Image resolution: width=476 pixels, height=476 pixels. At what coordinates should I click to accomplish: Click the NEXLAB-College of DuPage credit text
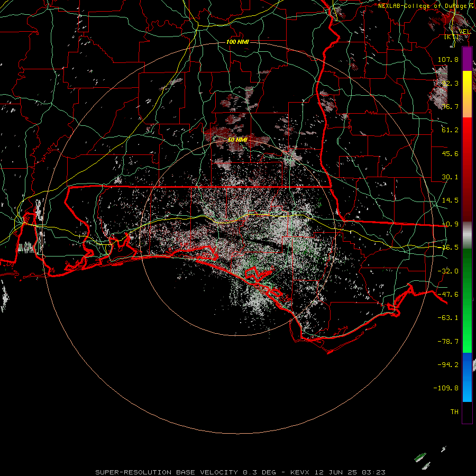point(426,6)
